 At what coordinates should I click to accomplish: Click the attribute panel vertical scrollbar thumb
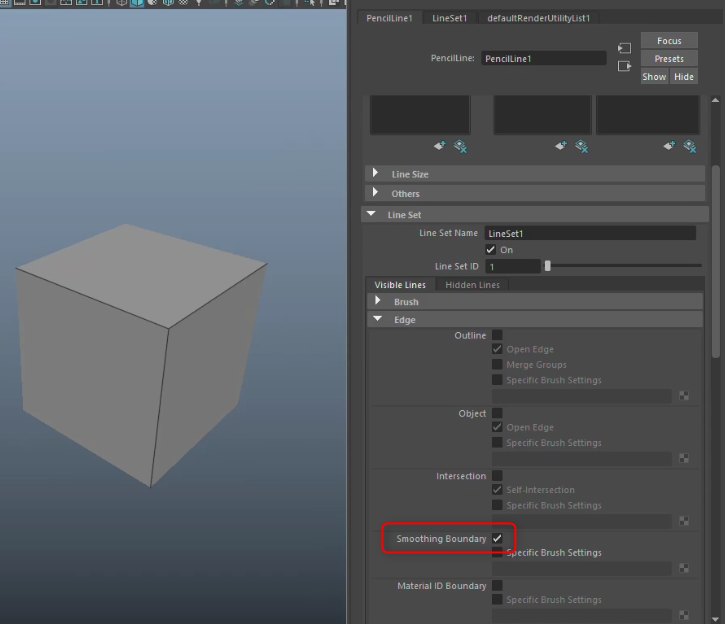pyautogui.click(x=715, y=261)
